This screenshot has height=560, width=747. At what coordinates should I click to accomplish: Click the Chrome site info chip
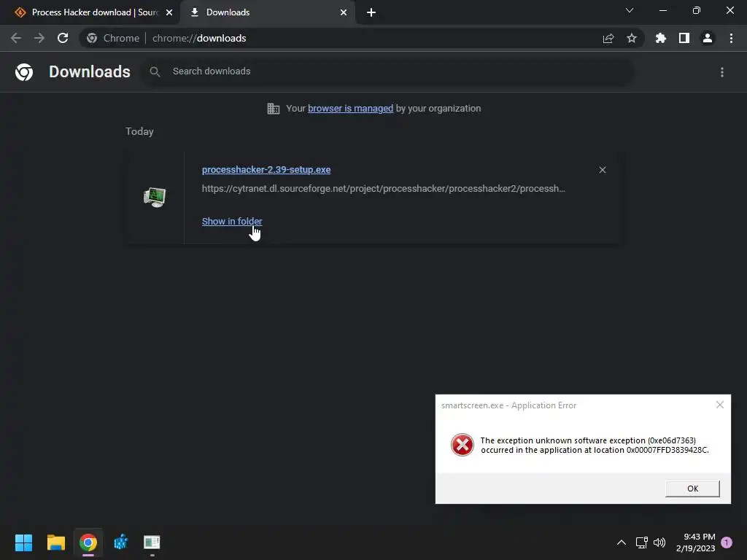pyautogui.click(x=113, y=38)
